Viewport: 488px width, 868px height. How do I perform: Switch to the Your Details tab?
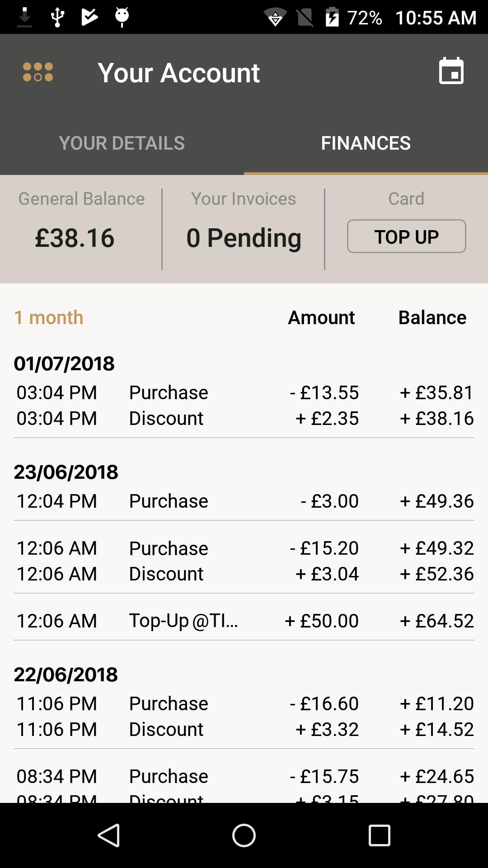point(122,143)
